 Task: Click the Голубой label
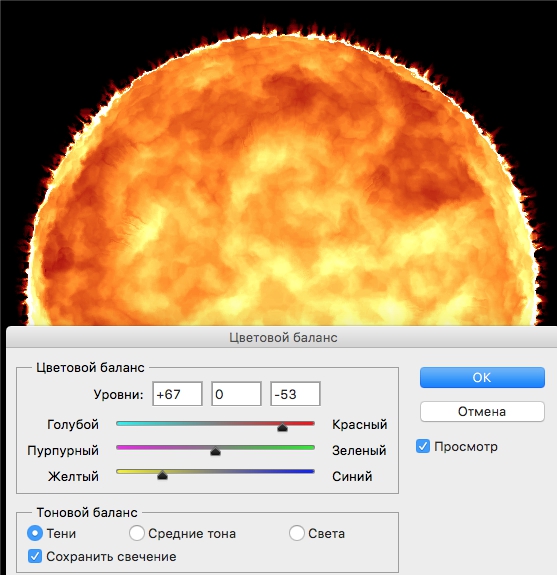[73, 424]
